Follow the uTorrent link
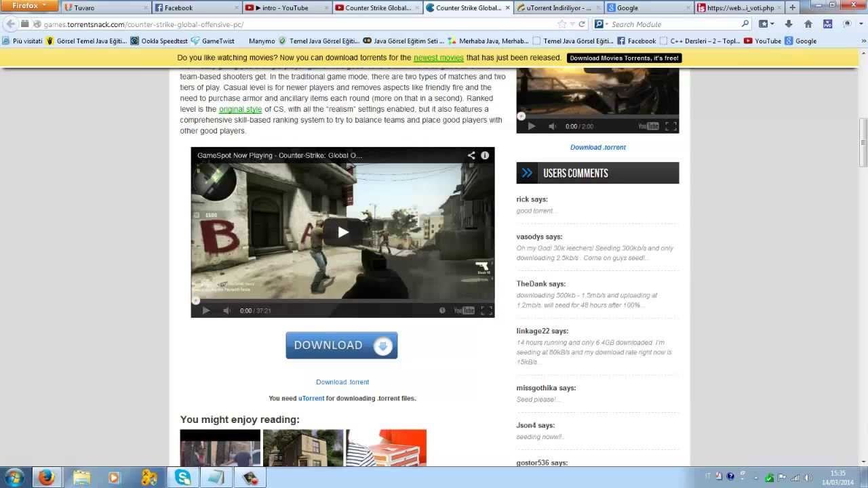 point(311,399)
